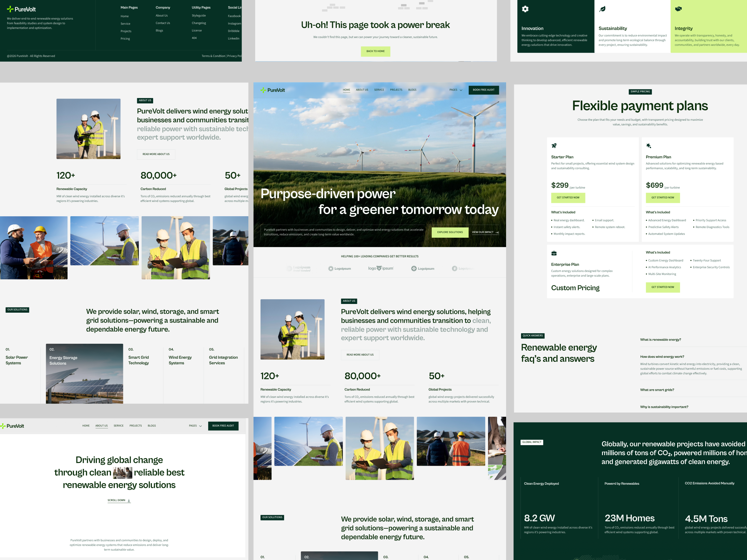The width and height of the screenshot is (747, 560).
Task: Click the PureVolt logo on the wind turbine hero
Action: tap(273, 90)
